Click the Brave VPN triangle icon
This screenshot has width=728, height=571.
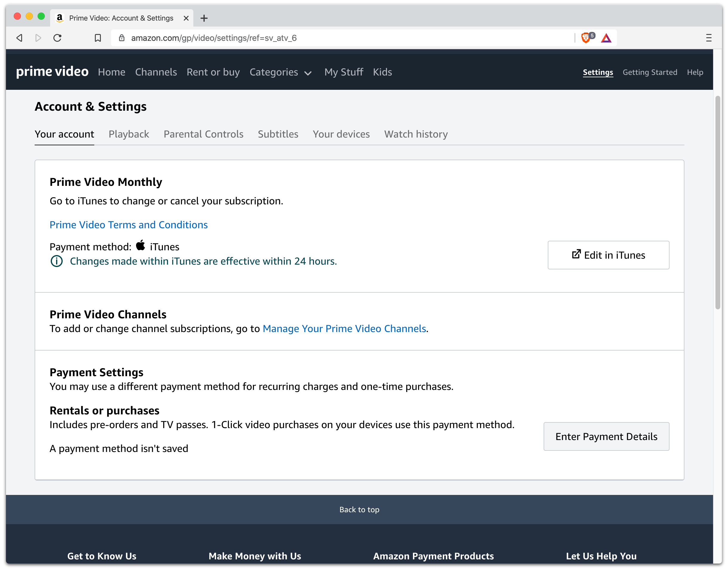[x=606, y=38]
